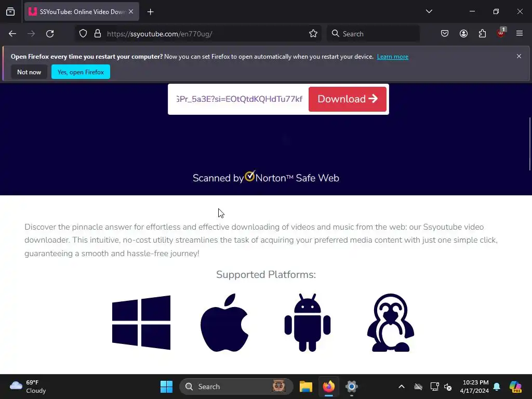532x399 pixels.
Task: Open the Pocket save icon
Action: pos(445,34)
